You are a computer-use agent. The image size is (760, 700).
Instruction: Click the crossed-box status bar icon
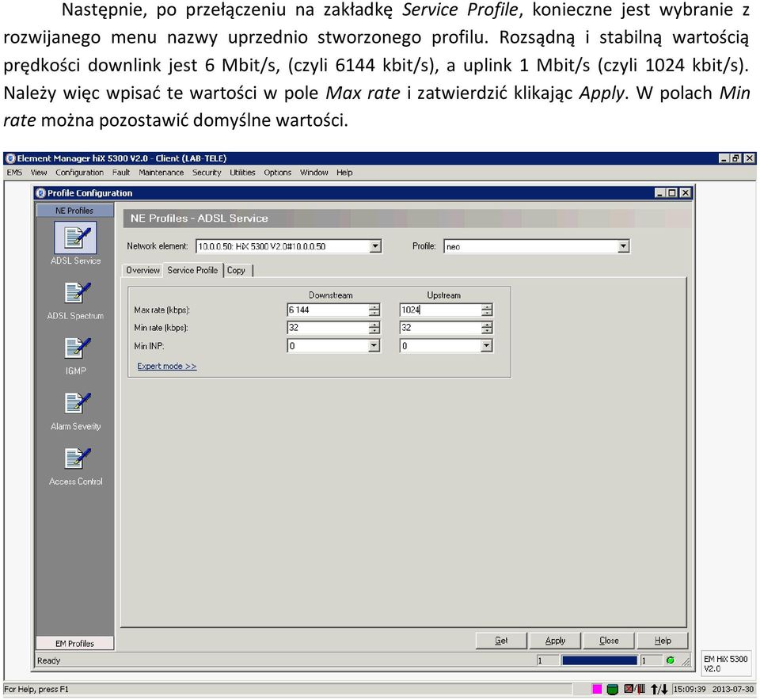click(634, 689)
